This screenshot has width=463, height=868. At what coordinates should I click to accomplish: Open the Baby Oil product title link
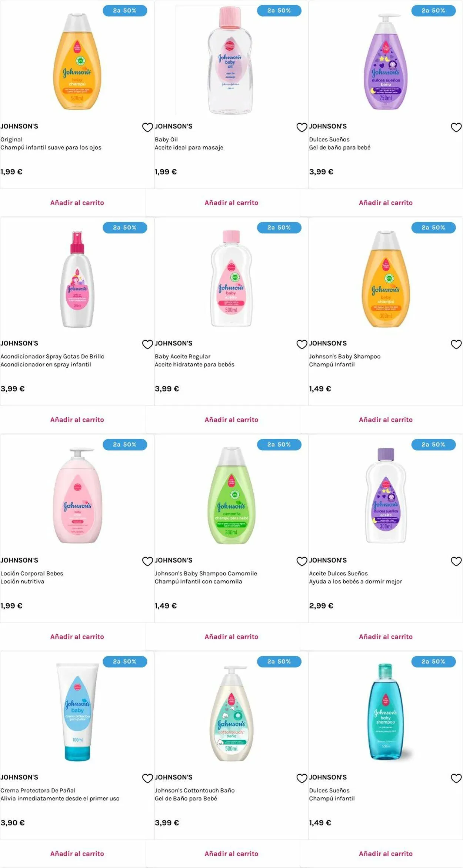coord(166,140)
